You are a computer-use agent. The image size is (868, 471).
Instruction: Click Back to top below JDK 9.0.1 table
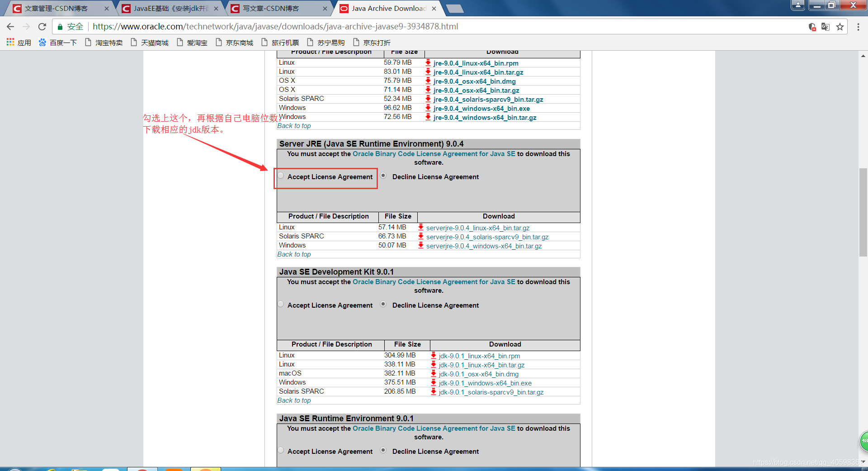tap(294, 400)
